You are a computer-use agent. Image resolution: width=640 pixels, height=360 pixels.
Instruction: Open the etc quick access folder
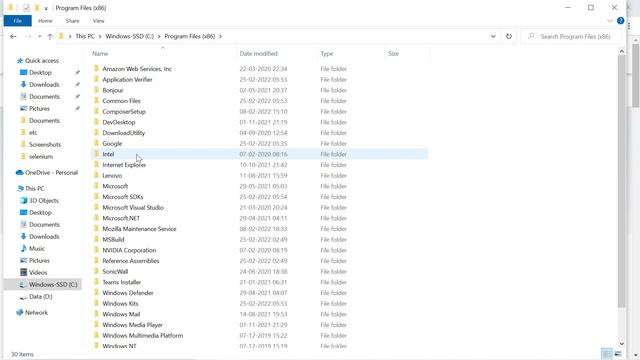click(x=33, y=133)
